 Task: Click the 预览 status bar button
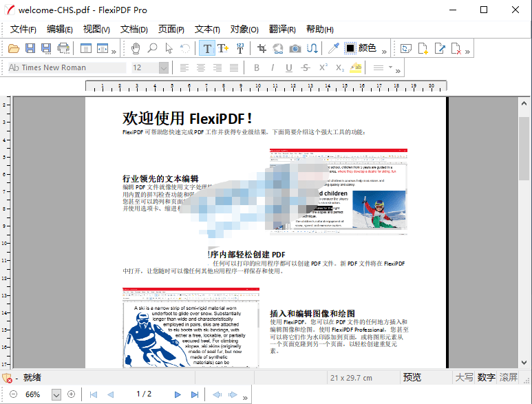tap(412, 378)
